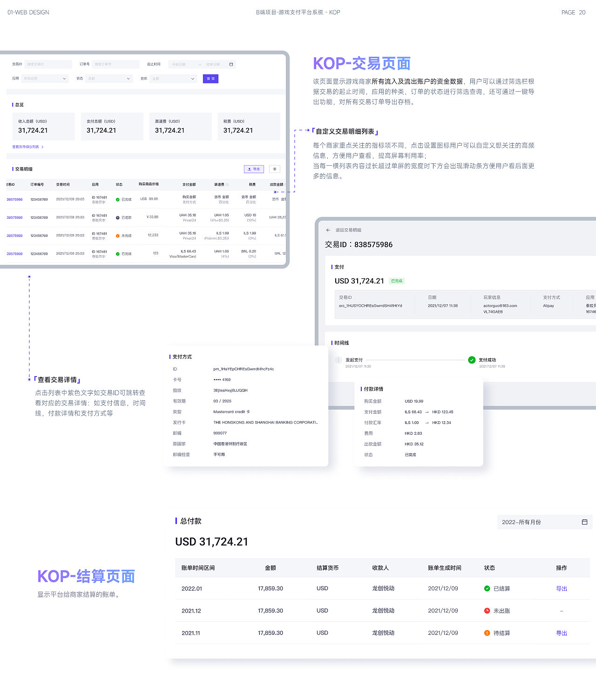Click the HONGKONG AND SHANGHAI BANKING issuer value
596x700 pixels.
coord(266,423)
